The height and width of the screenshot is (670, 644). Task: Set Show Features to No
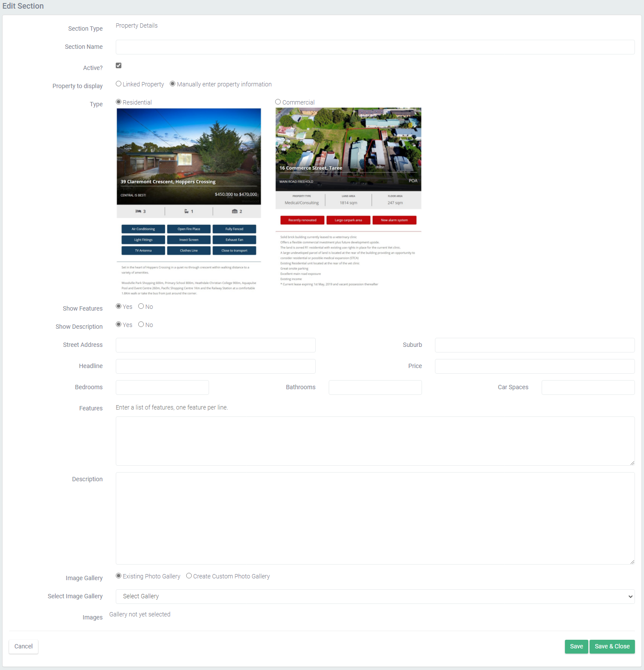(141, 306)
